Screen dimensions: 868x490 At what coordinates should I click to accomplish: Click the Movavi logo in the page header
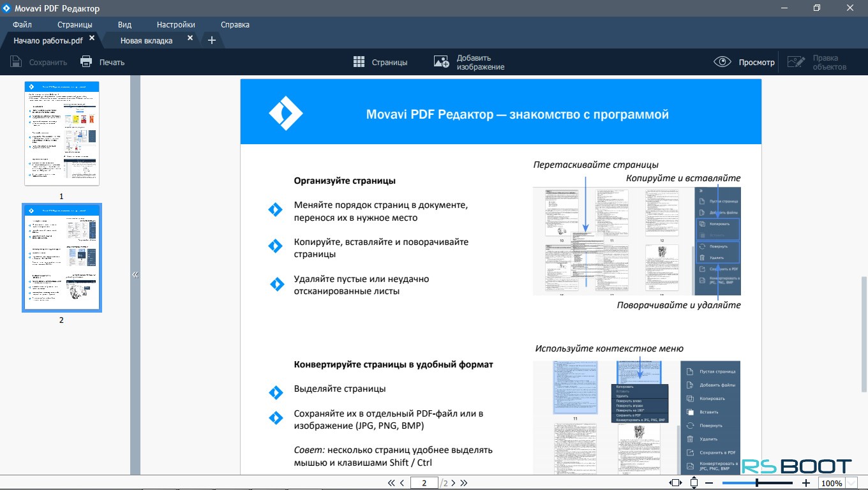tap(285, 113)
